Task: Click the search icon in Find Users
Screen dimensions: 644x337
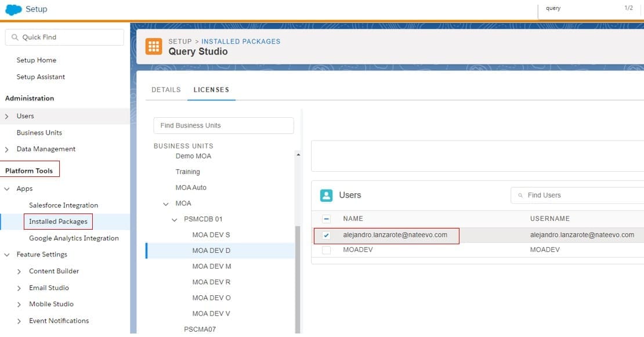Action: pyautogui.click(x=520, y=195)
